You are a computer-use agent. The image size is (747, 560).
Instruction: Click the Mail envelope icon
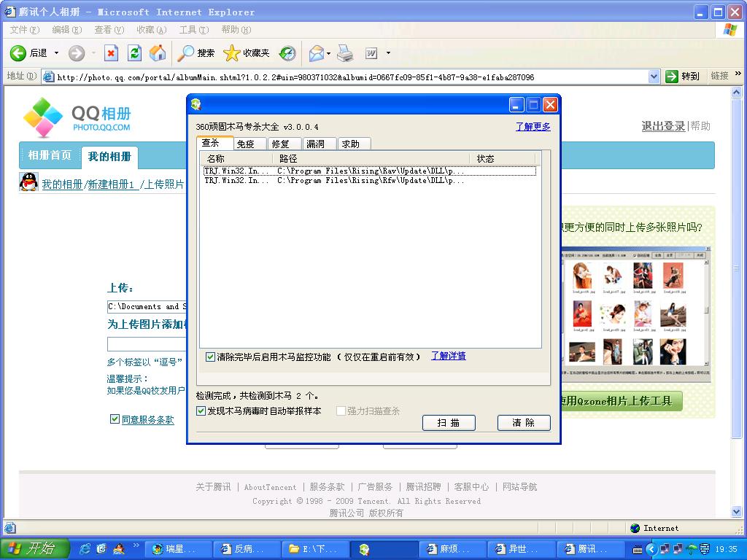click(317, 53)
